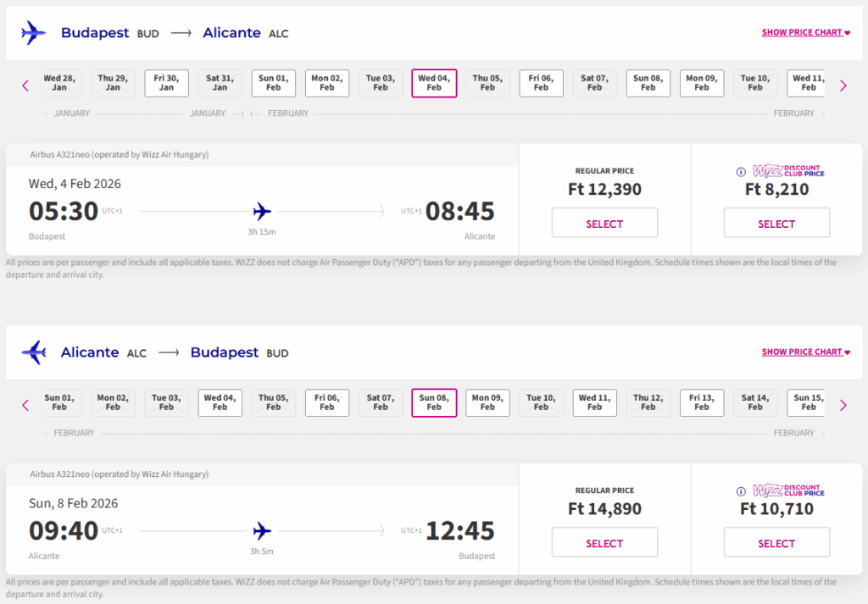Select regular price Ft 14,890 return flight
The image size is (868, 604).
(x=604, y=543)
